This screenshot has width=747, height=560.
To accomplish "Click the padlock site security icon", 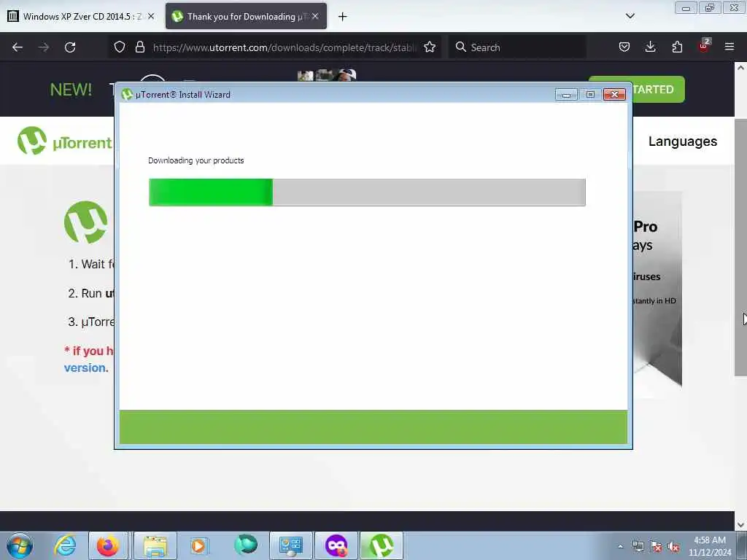I will 140,47.
